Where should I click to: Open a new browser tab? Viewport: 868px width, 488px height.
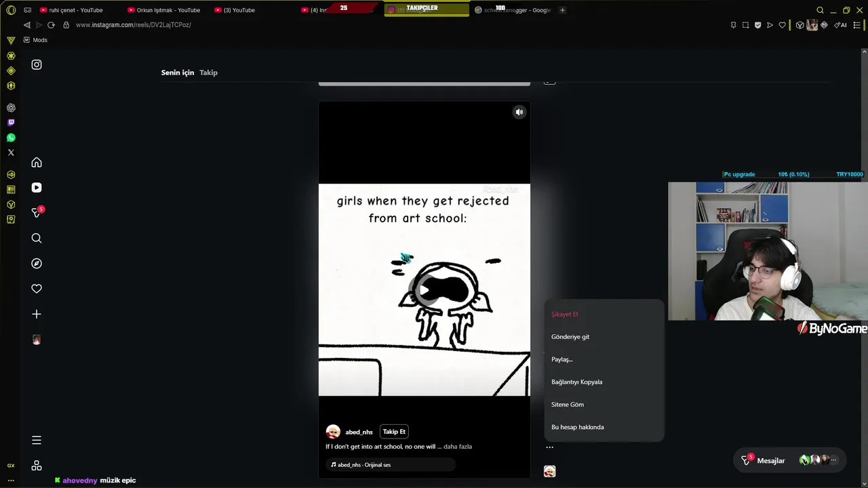tap(562, 10)
